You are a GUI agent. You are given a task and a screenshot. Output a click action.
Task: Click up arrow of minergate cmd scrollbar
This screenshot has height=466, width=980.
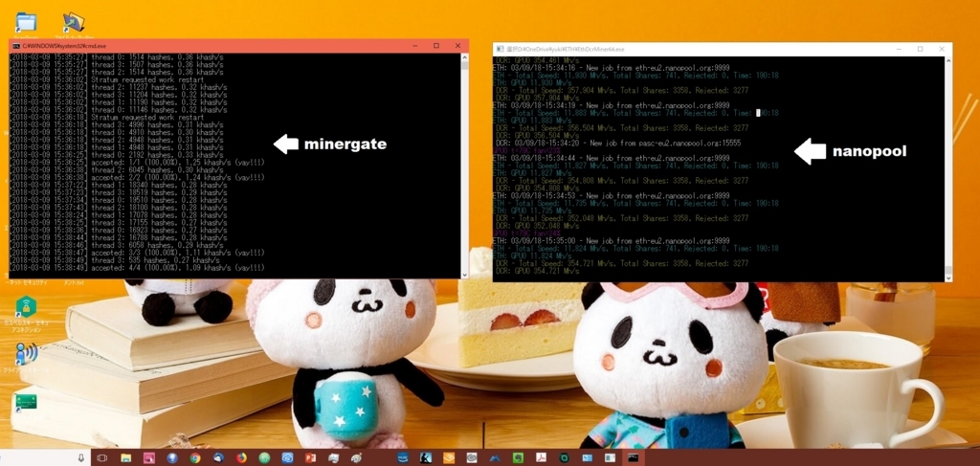click(464, 56)
